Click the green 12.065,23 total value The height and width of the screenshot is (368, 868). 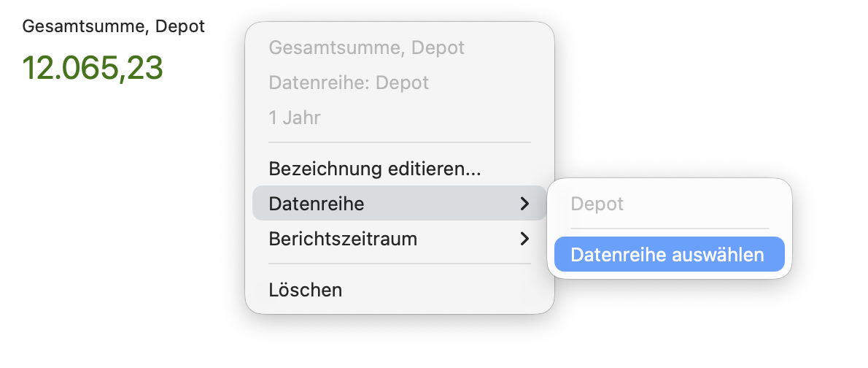click(93, 68)
